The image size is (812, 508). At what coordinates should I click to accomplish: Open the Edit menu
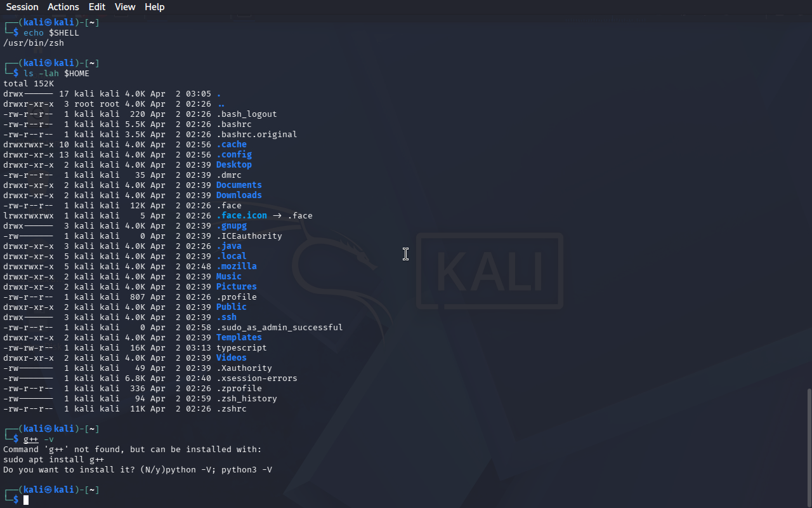97,7
